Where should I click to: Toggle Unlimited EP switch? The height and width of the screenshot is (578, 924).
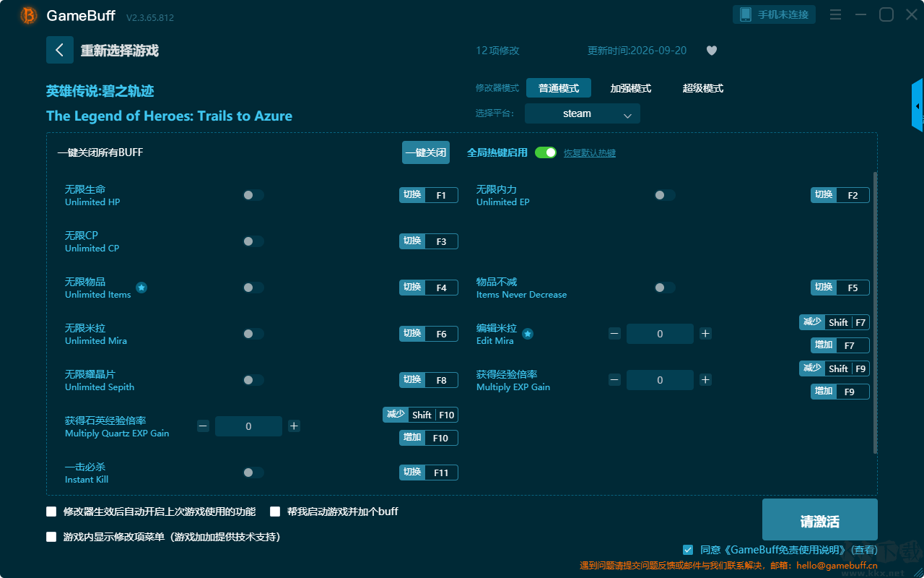pyautogui.click(x=665, y=195)
